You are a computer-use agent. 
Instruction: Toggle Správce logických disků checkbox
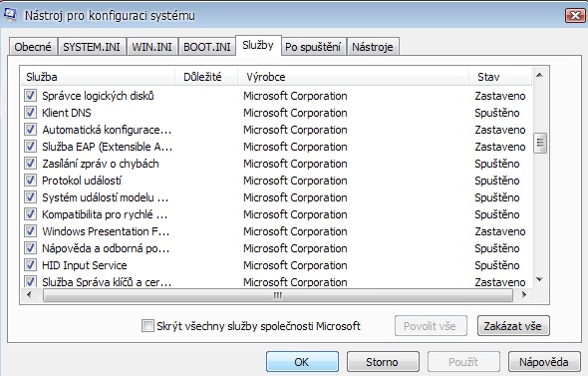[x=30, y=96]
